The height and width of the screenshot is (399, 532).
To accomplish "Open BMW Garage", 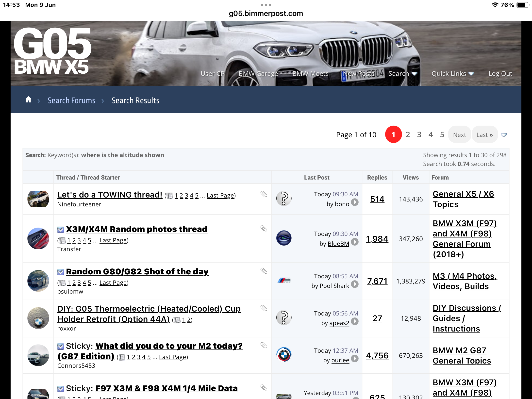I will (258, 74).
